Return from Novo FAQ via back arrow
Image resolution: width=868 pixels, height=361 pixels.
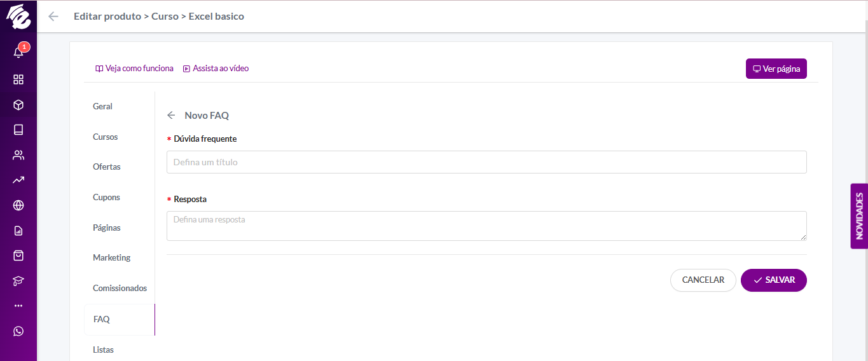pyautogui.click(x=170, y=116)
